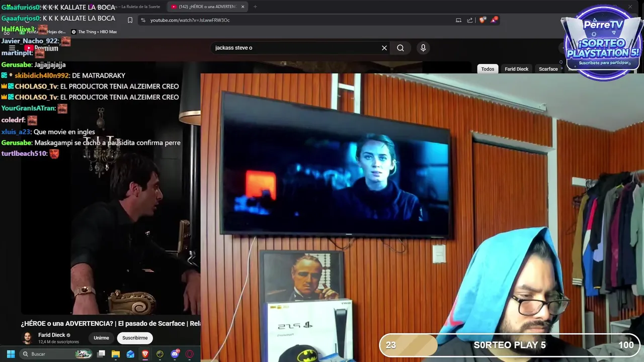Click Gerusabe message about Maskagampi
This screenshot has height=362, width=644.
coord(91,143)
